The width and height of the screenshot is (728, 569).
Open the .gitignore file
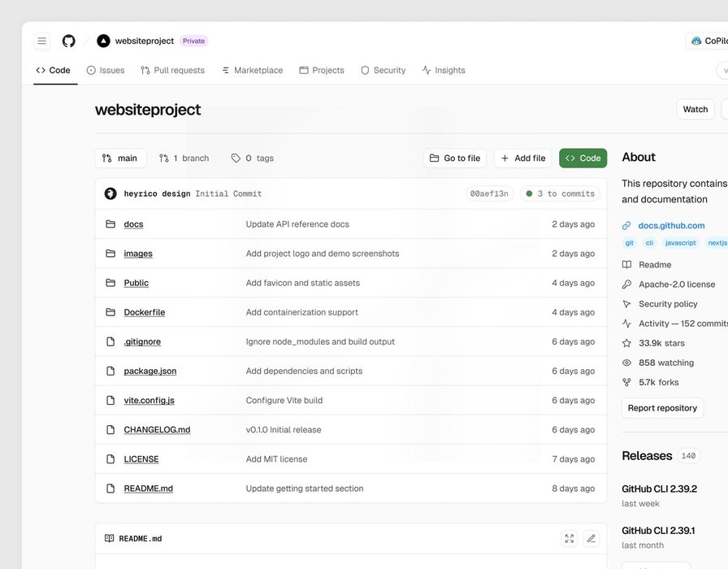click(142, 341)
